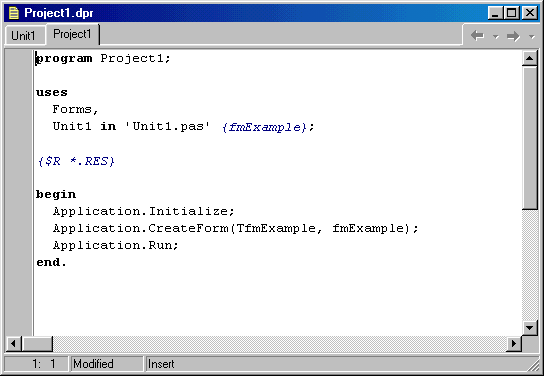Viewport: 544px width, 376px height.
Task: Click 'Project1;' in the program line
Action: point(135,58)
